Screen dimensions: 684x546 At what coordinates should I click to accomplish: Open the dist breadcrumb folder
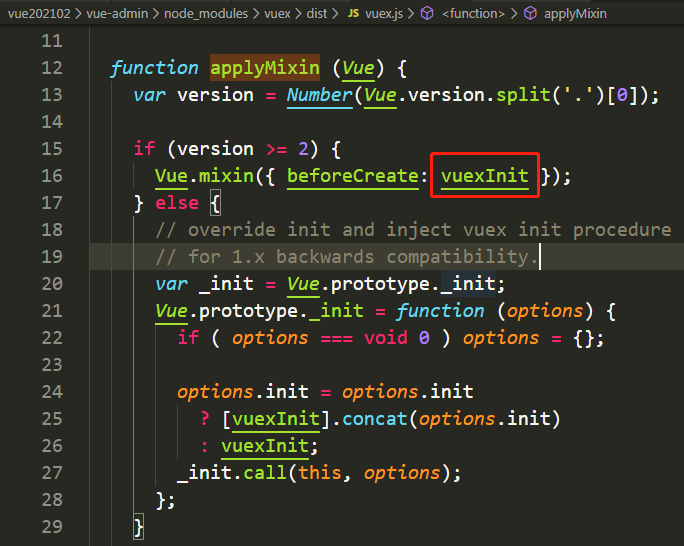pos(316,14)
